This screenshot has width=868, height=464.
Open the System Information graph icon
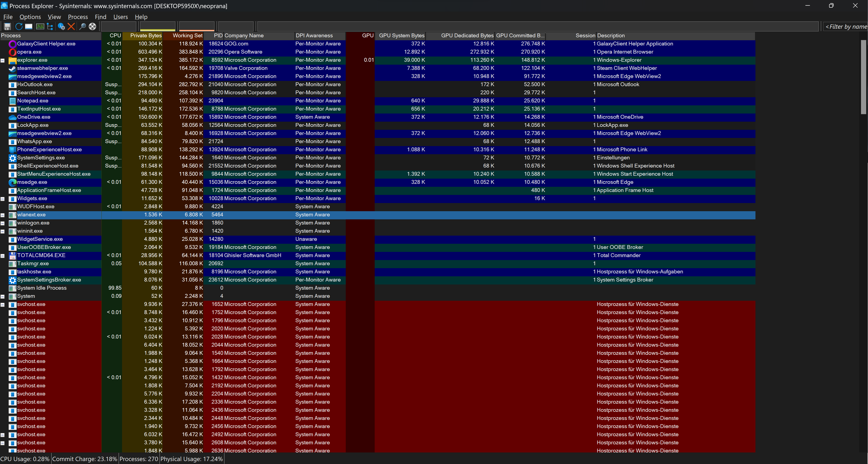coord(40,26)
